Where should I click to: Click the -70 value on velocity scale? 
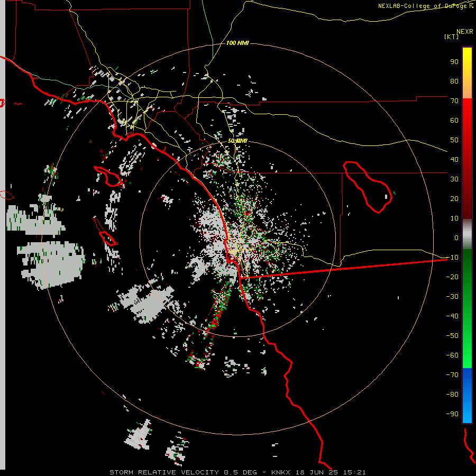coord(452,375)
